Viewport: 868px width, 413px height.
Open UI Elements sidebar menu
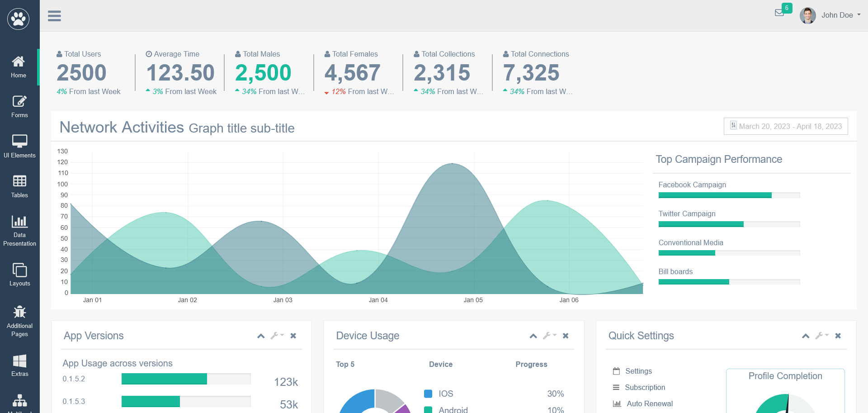pyautogui.click(x=19, y=147)
